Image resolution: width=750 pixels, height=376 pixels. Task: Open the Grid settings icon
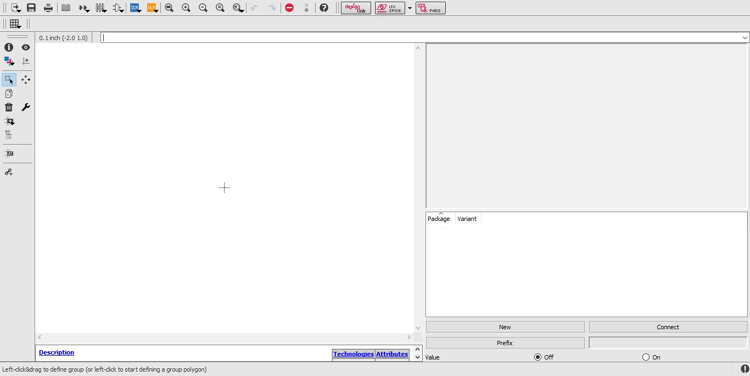[x=15, y=23]
